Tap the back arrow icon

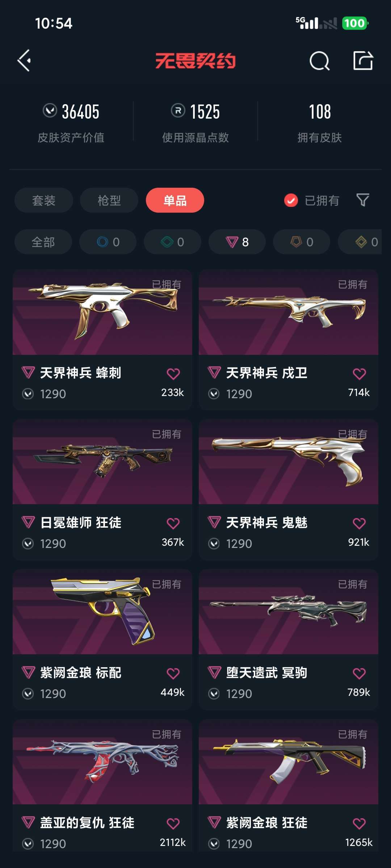point(24,60)
